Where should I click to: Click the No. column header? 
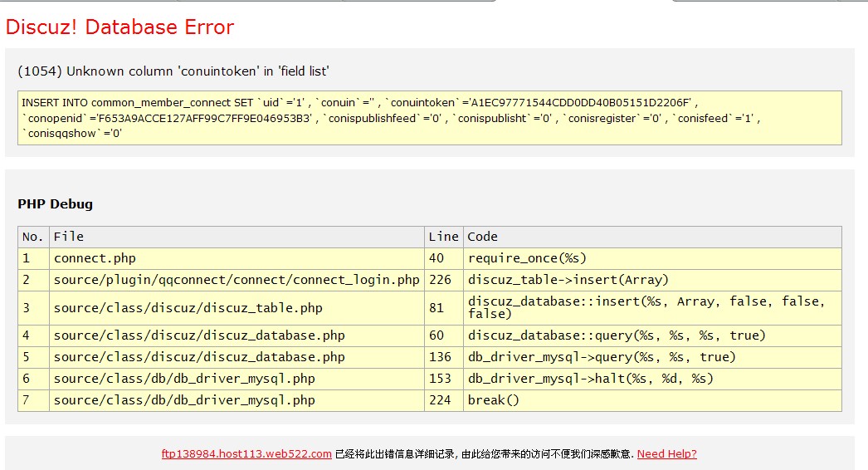32,237
